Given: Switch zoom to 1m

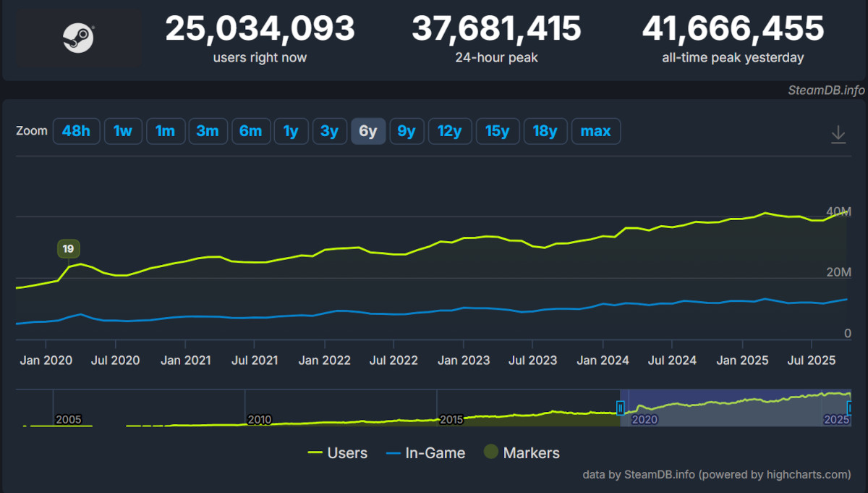Looking at the screenshot, I should 166,131.
